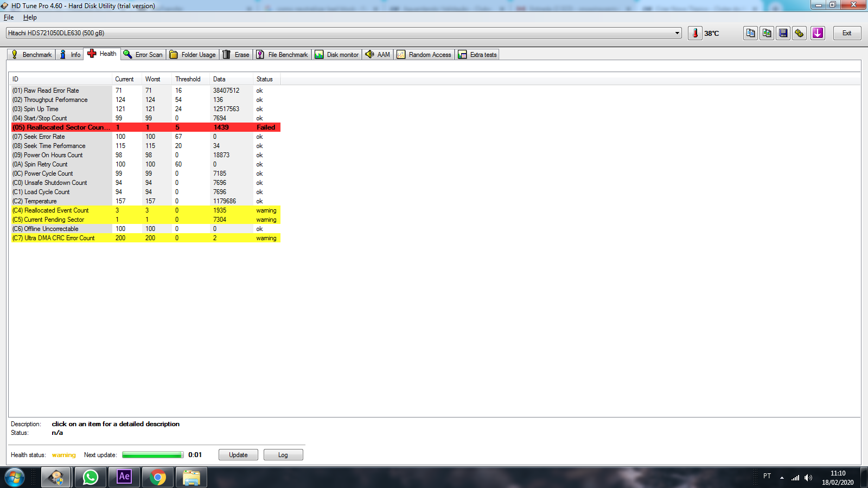
Task: Open the File menu
Action: [x=9, y=17]
